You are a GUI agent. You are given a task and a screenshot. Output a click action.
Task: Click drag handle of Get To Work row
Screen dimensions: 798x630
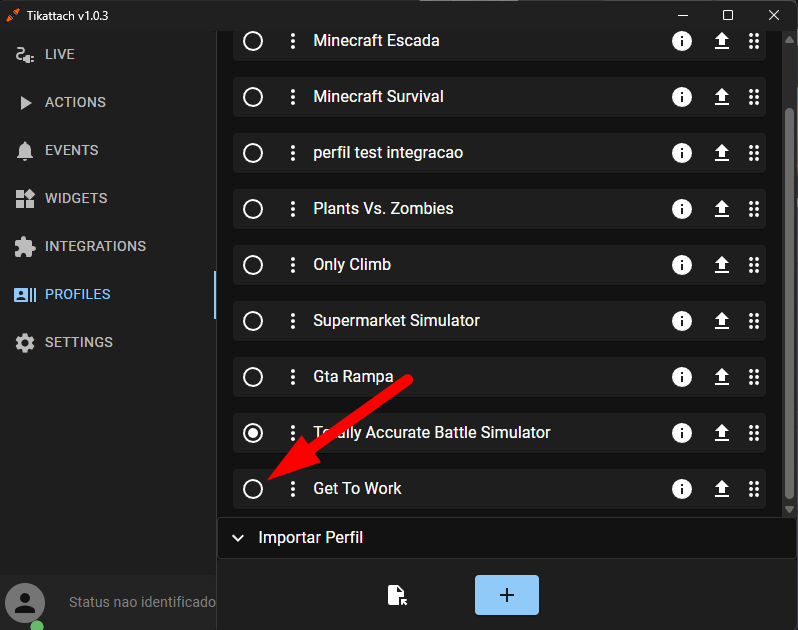coord(754,489)
